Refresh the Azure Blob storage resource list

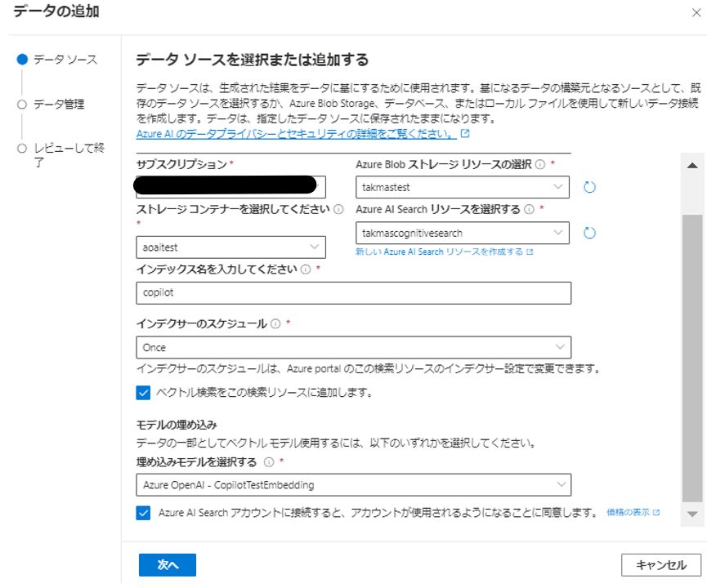click(x=589, y=187)
